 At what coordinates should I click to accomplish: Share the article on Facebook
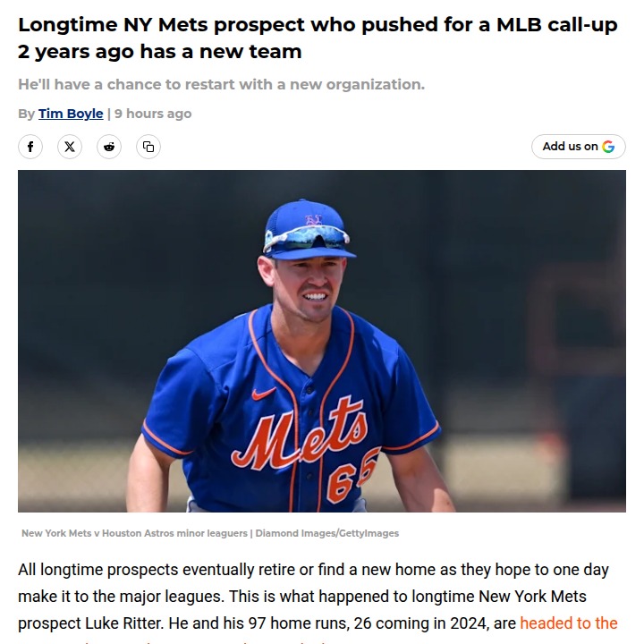coord(30,147)
